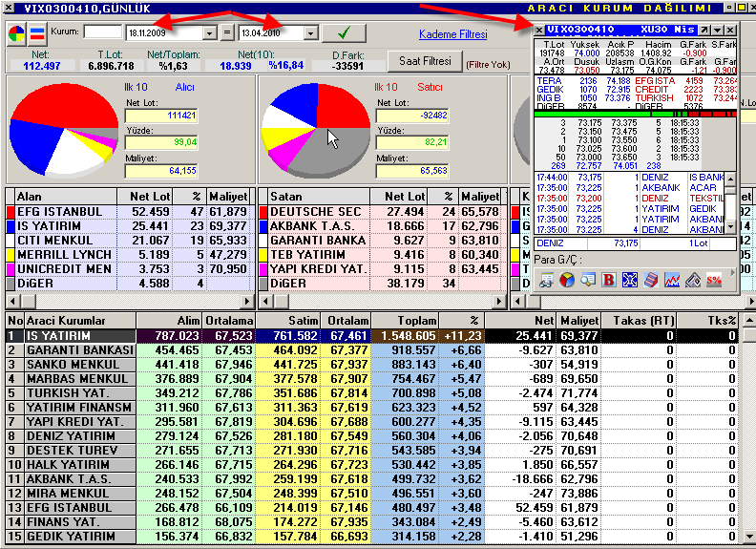Image resolution: width=756 pixels, height=549 pixels.
Task: Open the binoculars list icon in VIX0300410 toolbar
Action: coord(546,280)
